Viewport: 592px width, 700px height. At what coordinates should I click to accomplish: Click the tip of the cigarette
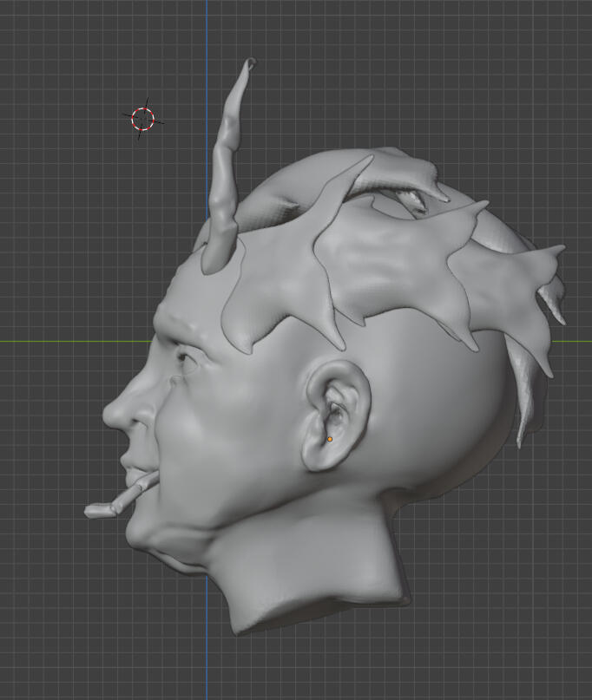[x=90, y=512]
